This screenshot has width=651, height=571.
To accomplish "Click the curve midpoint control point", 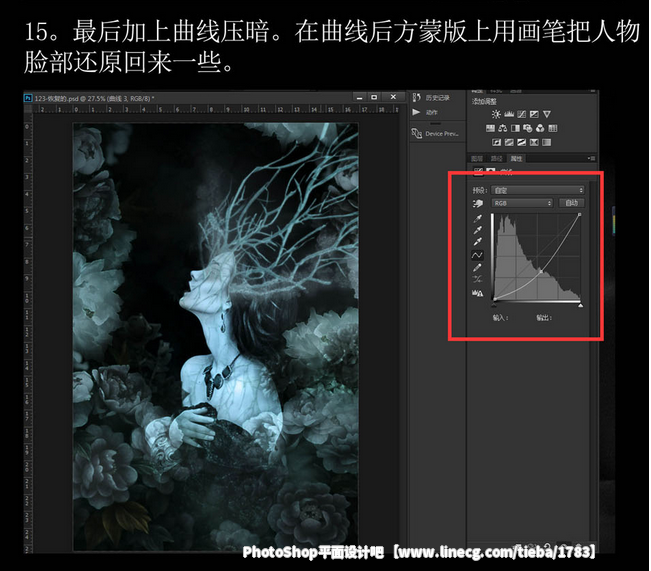I will (541, 271).
